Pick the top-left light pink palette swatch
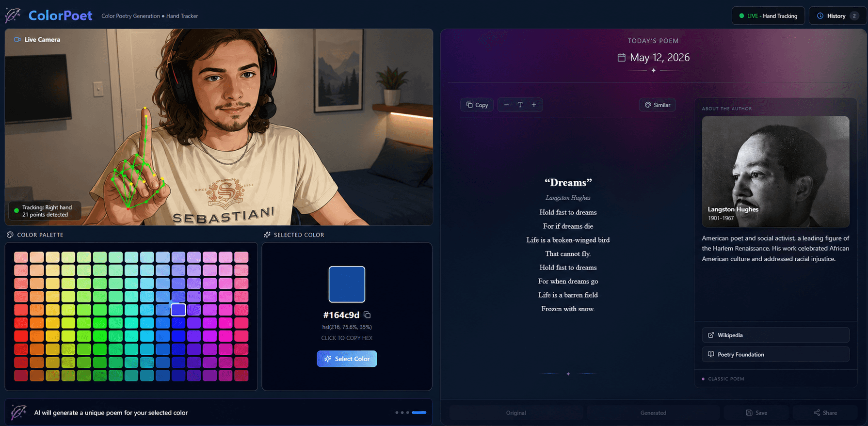The height and width of the screenshot is (426, 868). click(x=21, y=257)
